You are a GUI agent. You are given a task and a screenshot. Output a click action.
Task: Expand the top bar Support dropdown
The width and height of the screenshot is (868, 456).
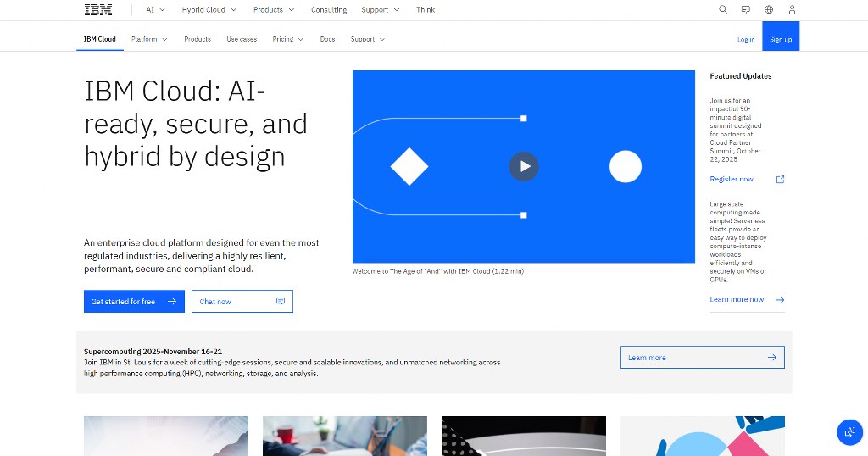point(381,10)
